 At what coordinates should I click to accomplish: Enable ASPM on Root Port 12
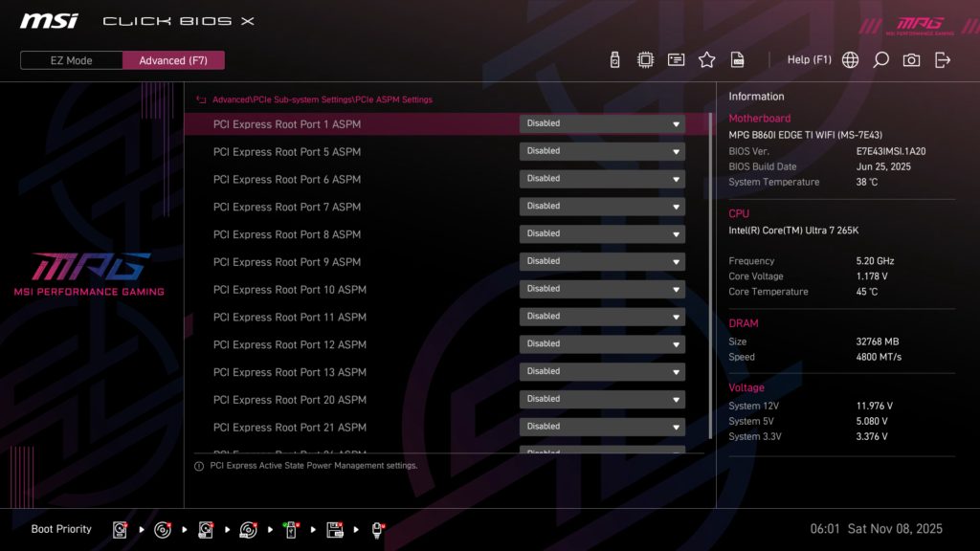(x=602, y=343)
